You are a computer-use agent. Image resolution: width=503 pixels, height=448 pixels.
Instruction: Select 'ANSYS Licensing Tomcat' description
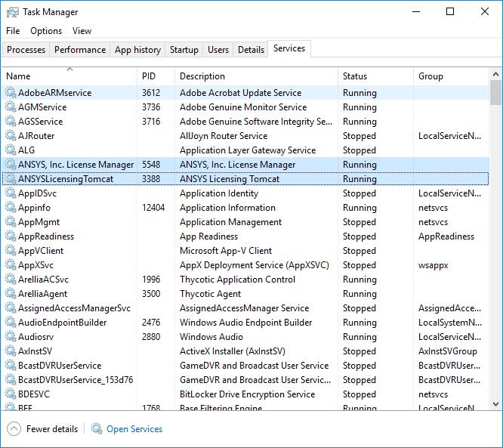coord(230,179)
